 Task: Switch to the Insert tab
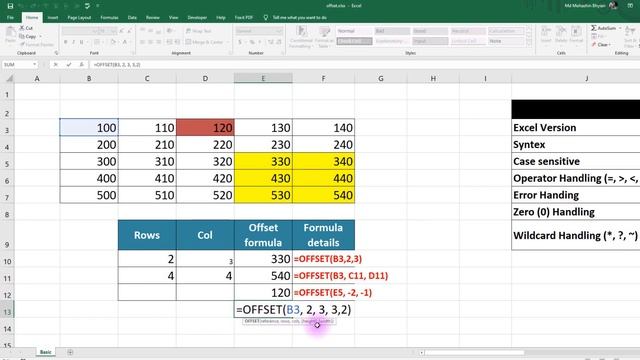53,18
